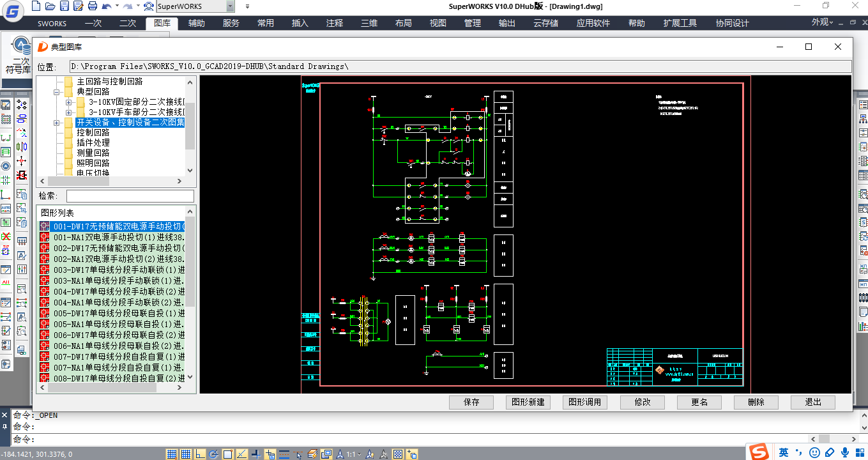The width and height of the screenshot is (868, 460).
Task: Switch to the 协同设计 ribbon tab
Action: tap(732, 23)
